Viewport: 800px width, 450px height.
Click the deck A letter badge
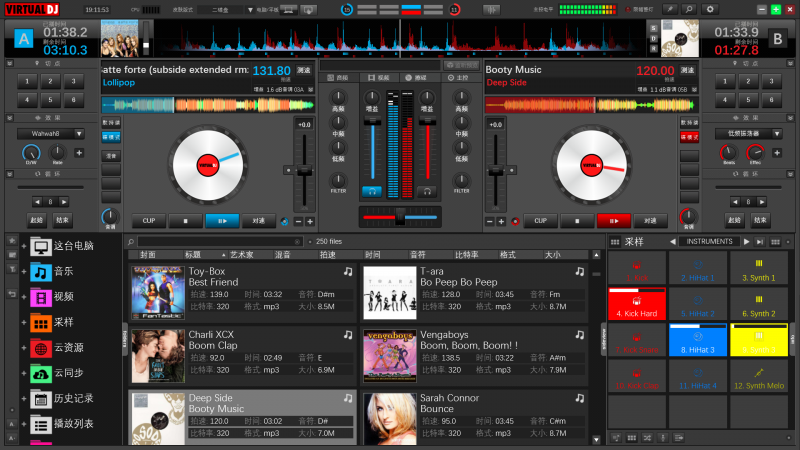pos(23,39)
